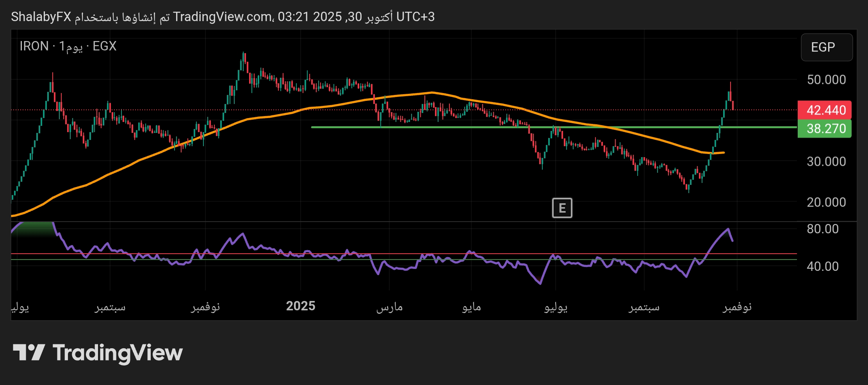Click the green 38.270 price level label

click(x=825, y=129)
